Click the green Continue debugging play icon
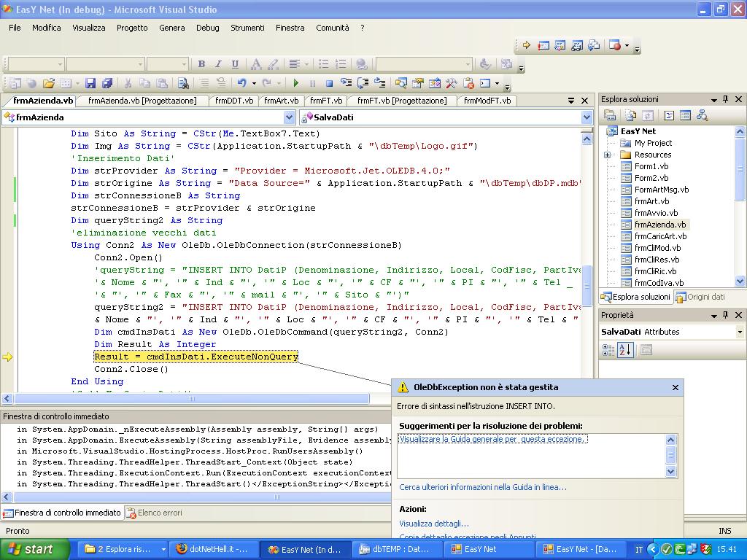The image size is (747, 560). (x=296, y=83)
